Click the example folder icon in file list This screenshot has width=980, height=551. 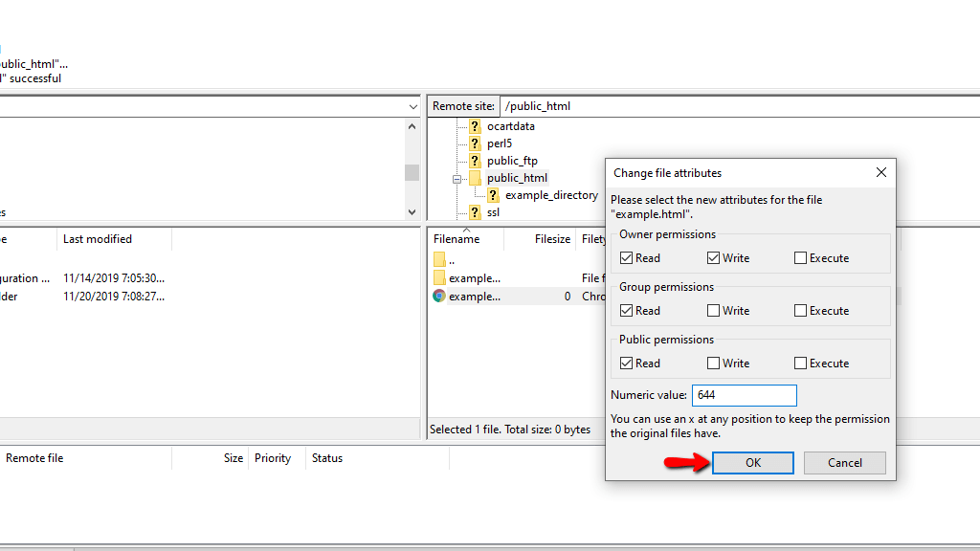[x=439, y=277]
